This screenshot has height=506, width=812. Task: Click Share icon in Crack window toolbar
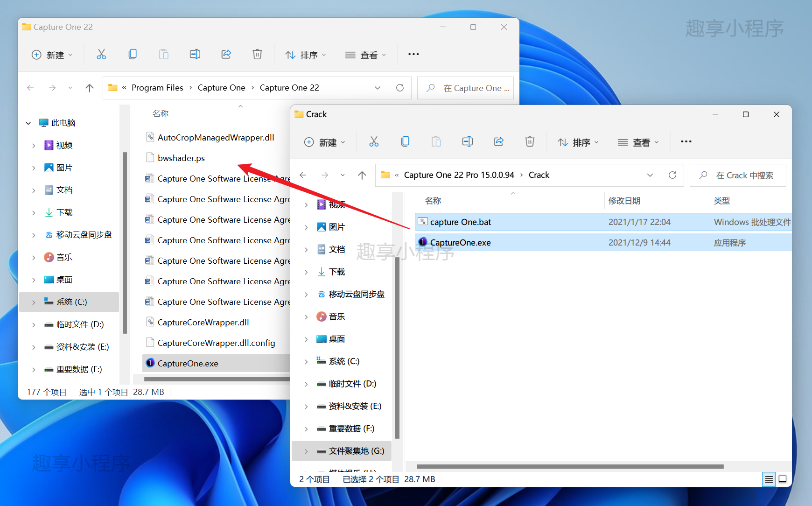coord(499,142)
